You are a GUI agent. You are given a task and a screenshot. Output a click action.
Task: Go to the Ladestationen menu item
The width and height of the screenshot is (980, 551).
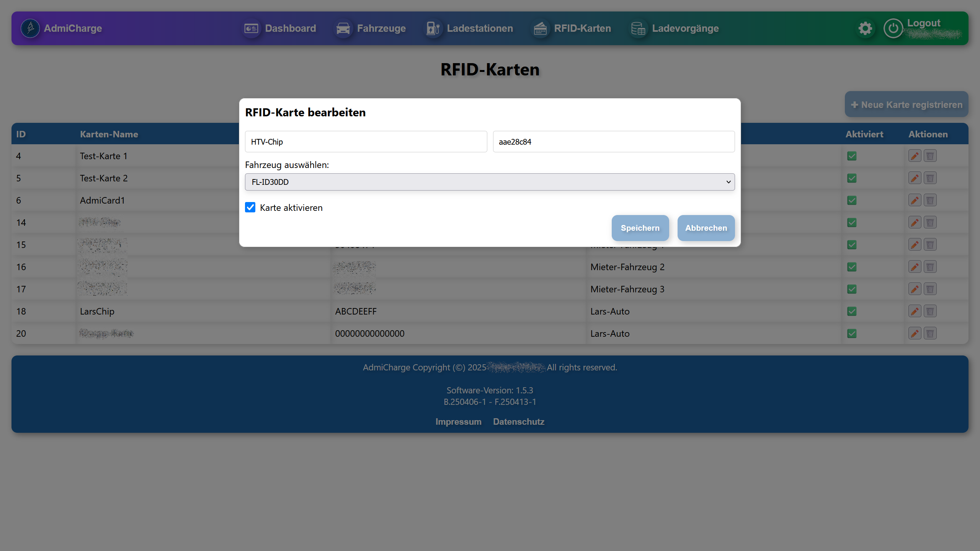(x=470, y=28)
